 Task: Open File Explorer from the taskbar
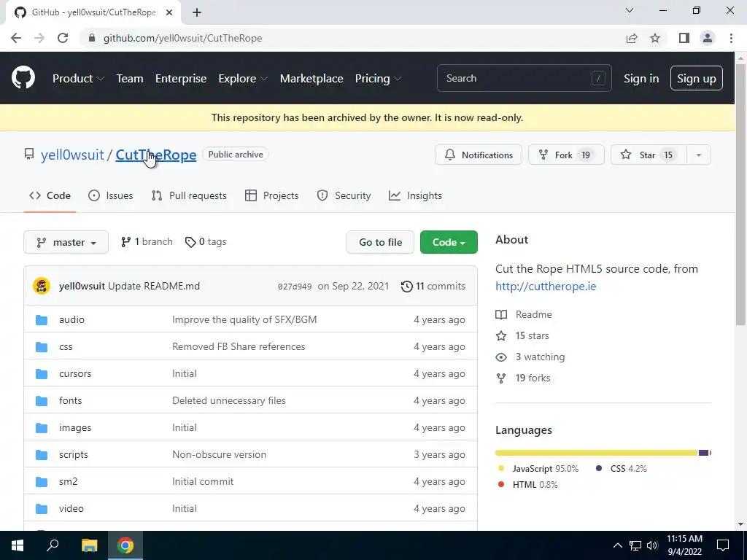click(x=89, y=545)
